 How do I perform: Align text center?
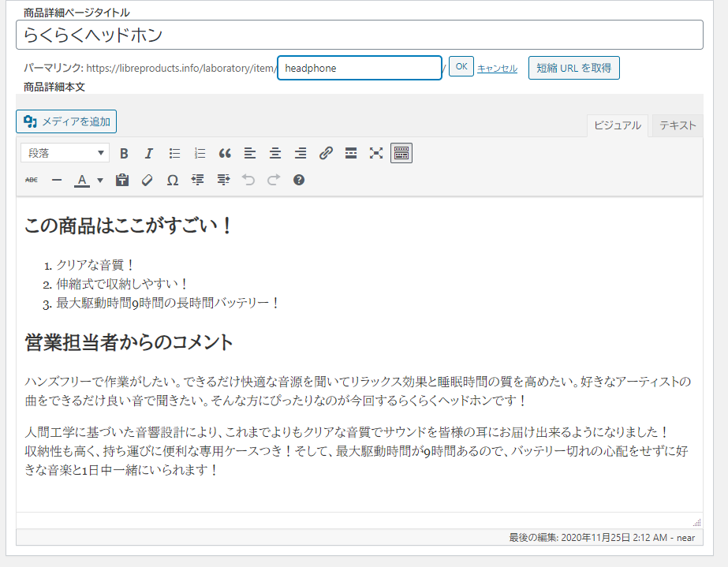[x=274, y=153]
